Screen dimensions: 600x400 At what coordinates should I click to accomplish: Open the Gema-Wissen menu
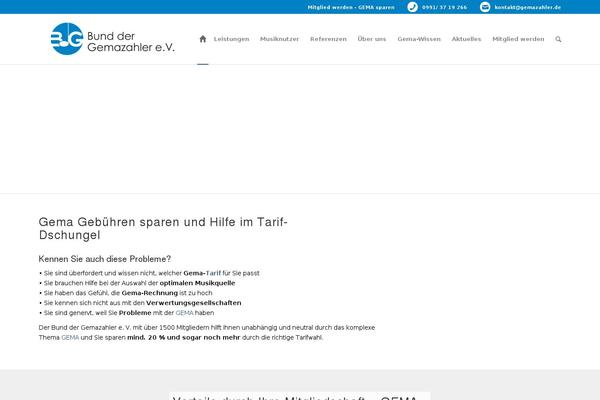pyautogui.click(x=419, y=39)
